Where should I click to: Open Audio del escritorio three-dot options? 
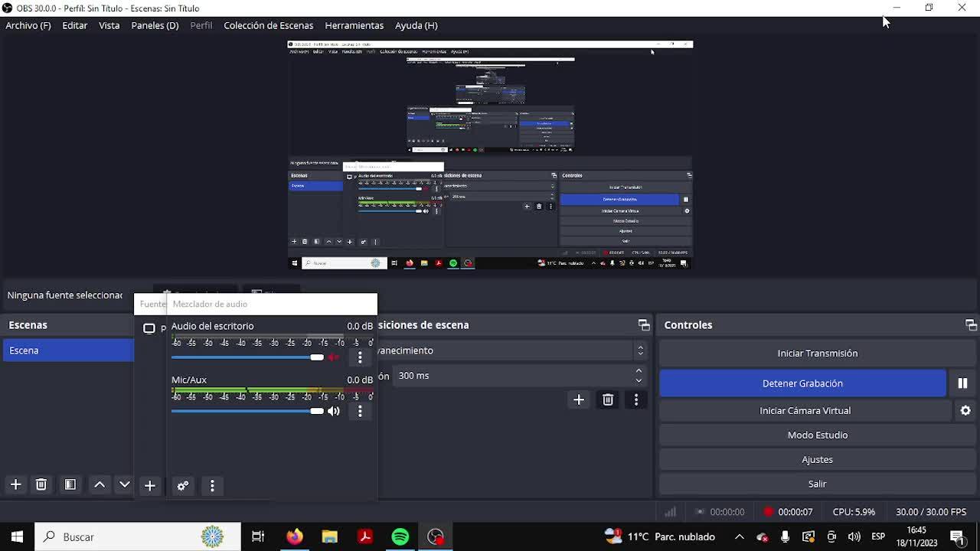pyautogui.click(x=360, y=357)
